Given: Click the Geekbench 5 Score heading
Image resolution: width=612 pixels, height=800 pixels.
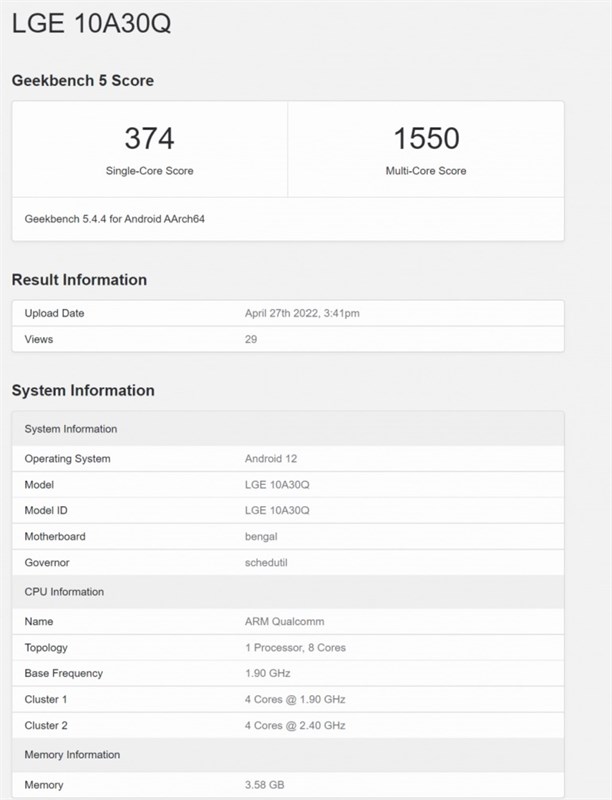Looking at the screenshot, I should click(x=83, y=80).
